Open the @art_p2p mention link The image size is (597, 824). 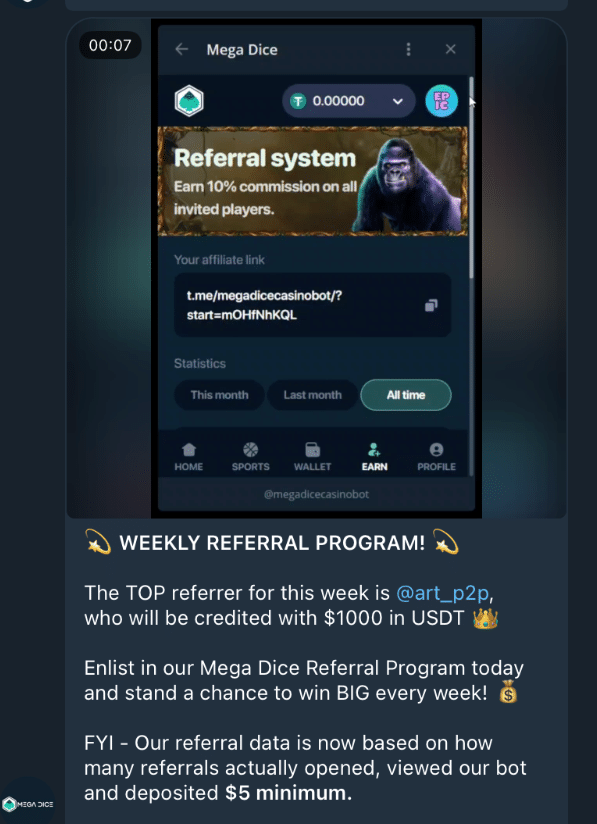442,593
